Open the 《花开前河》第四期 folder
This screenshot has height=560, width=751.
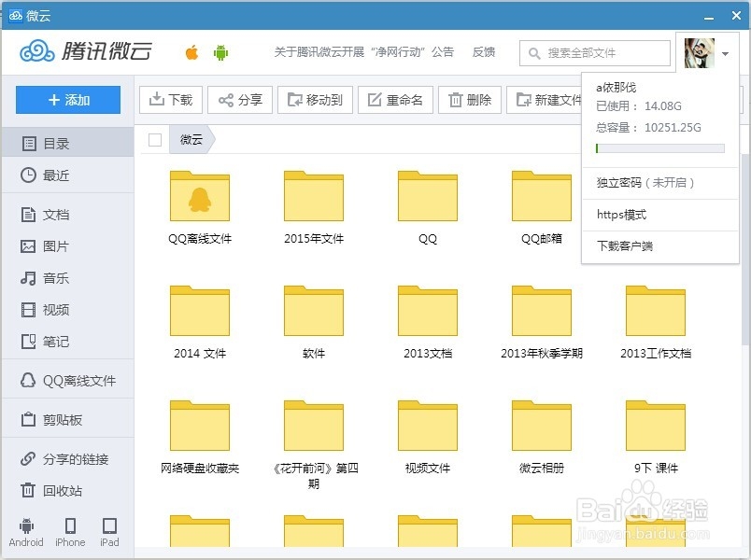[314, 426]
